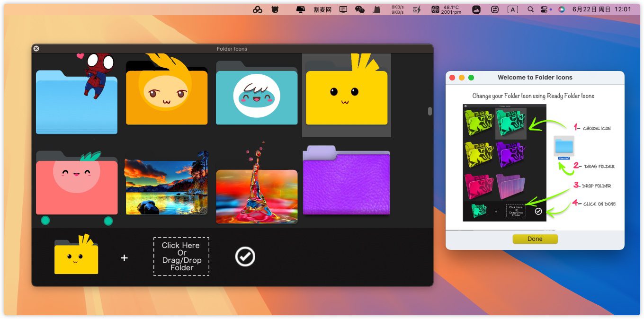This screenshot has height=319, width=644.
Task: Click the cat icon in menu bar
Action: 377,9
